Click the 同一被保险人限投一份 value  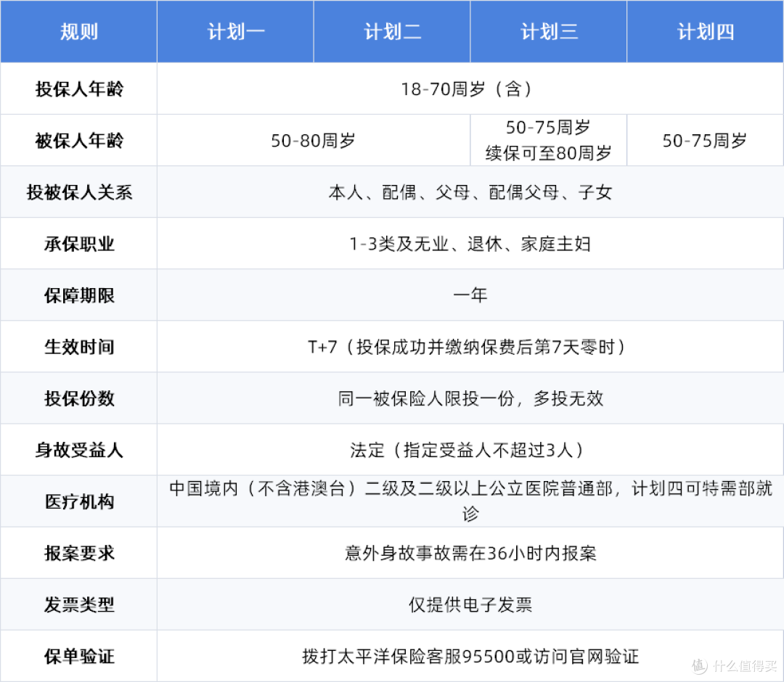pyautogui.click(x=470, y=399)
